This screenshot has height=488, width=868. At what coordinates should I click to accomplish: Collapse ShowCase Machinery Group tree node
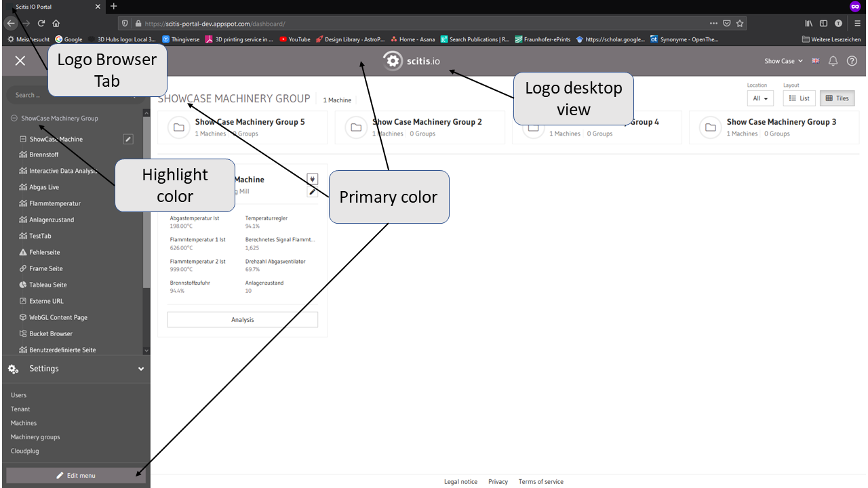[14, 118]
